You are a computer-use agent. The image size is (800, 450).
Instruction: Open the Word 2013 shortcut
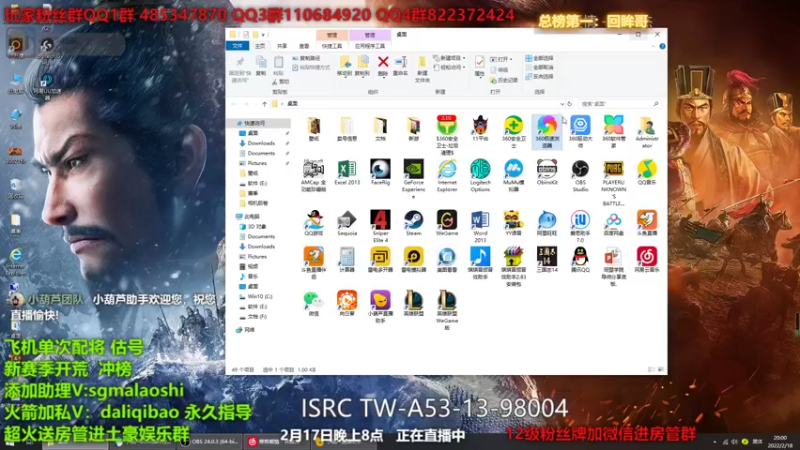(480, 226)
